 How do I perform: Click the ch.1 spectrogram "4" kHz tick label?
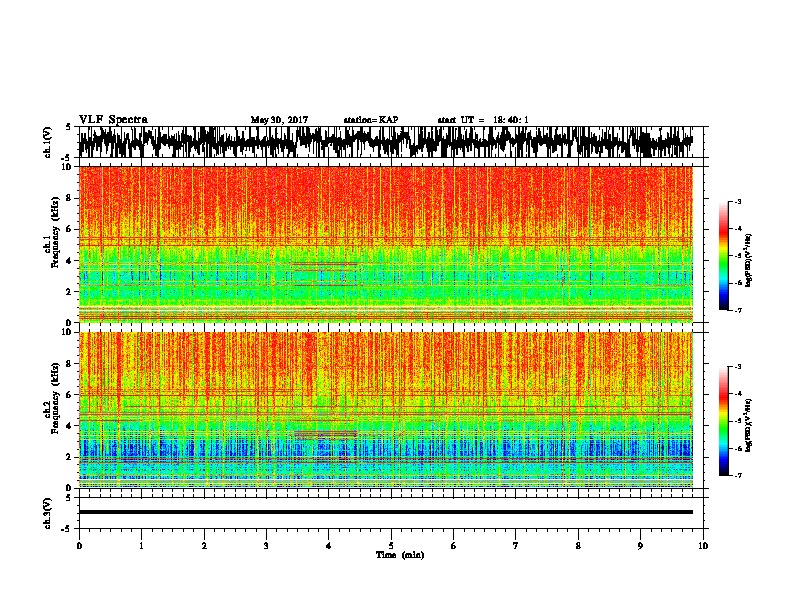(70, 261)
